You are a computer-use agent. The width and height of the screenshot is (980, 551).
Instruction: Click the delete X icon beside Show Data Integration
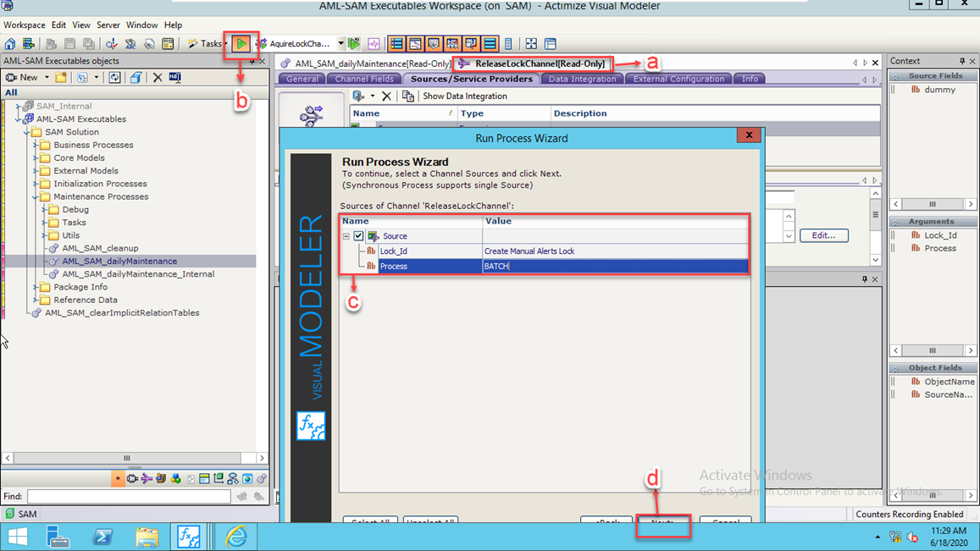[386, 96]
